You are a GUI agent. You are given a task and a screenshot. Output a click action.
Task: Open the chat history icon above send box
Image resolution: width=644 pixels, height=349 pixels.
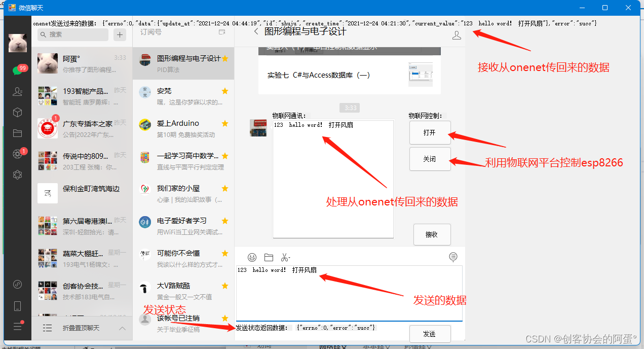point(453,257)
